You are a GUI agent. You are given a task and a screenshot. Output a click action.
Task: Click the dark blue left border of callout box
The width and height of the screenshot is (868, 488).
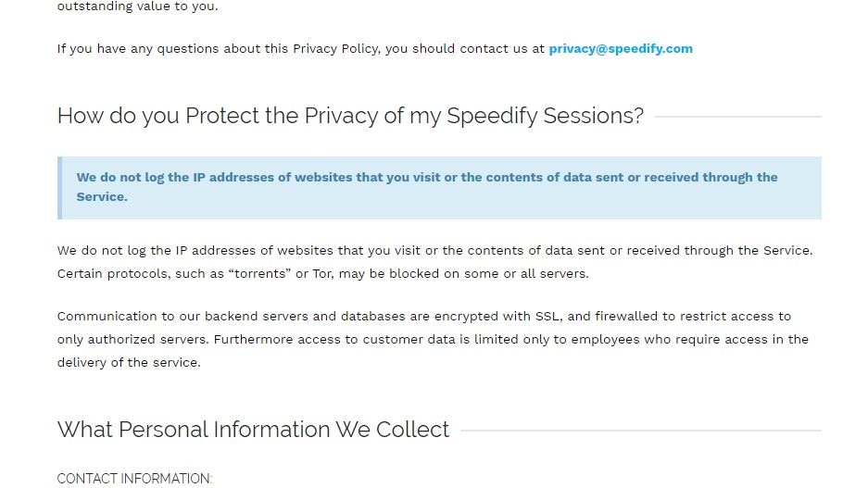[x=60, y=188]
